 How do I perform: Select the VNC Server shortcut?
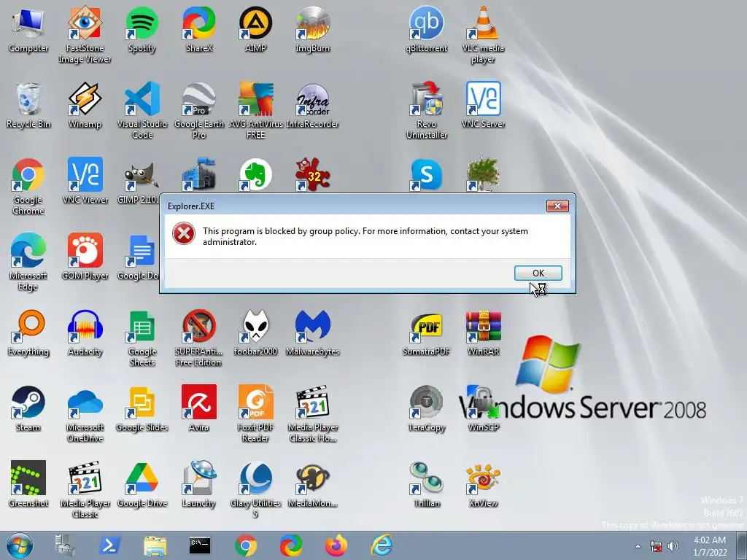(x=483, y=105)
